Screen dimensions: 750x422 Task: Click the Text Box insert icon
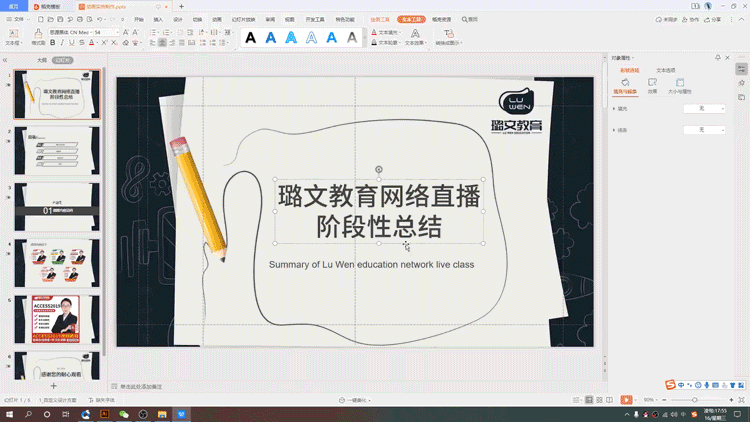click(13, 33)
